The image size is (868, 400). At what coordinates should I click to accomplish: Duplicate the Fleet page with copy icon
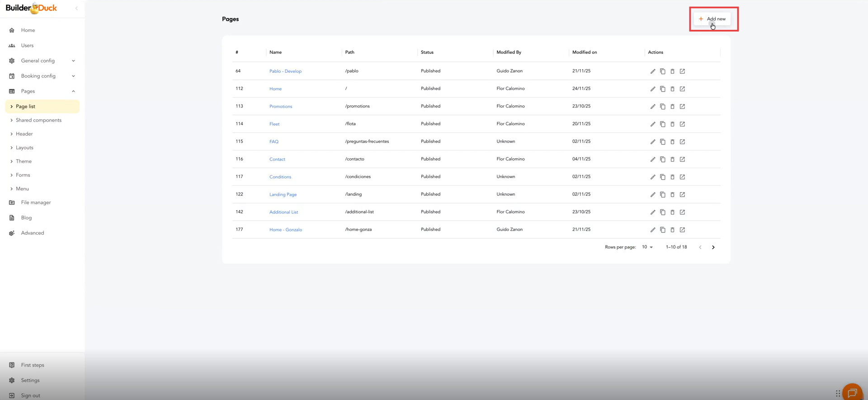662,124
